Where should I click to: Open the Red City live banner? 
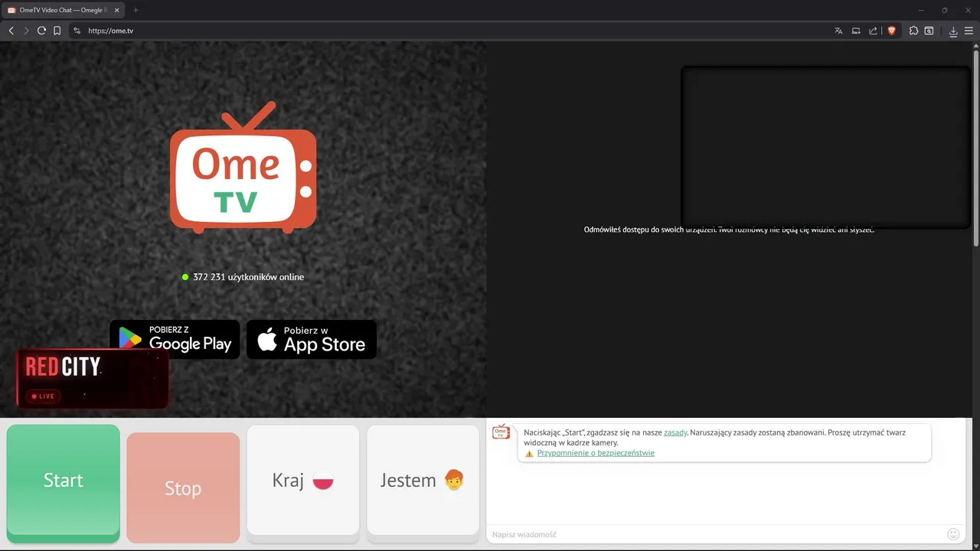click(93, 378)
